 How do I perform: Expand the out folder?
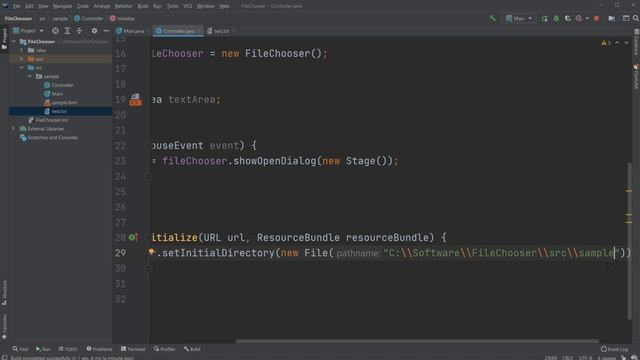[x=22, y=59]
